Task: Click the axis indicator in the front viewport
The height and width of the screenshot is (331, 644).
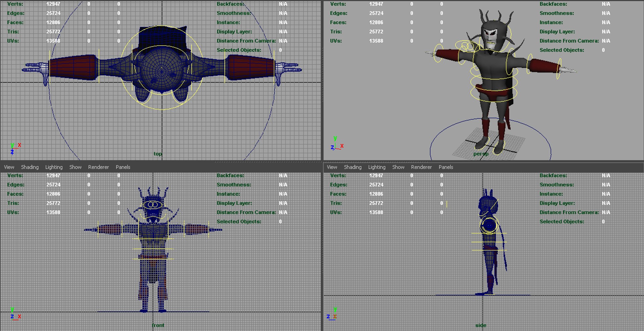Action: pos(15,314)
